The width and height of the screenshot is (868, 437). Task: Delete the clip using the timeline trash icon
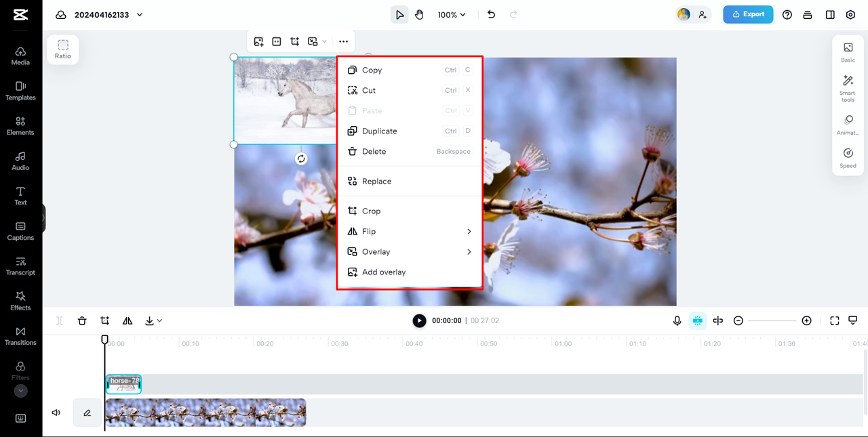click(81, 320)
